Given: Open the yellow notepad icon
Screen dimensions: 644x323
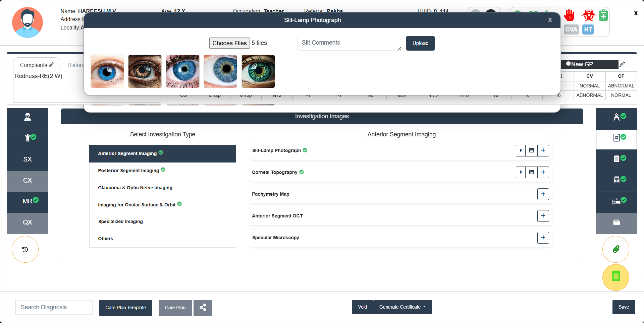Looking at the screenshot, I should coord(615,277).
